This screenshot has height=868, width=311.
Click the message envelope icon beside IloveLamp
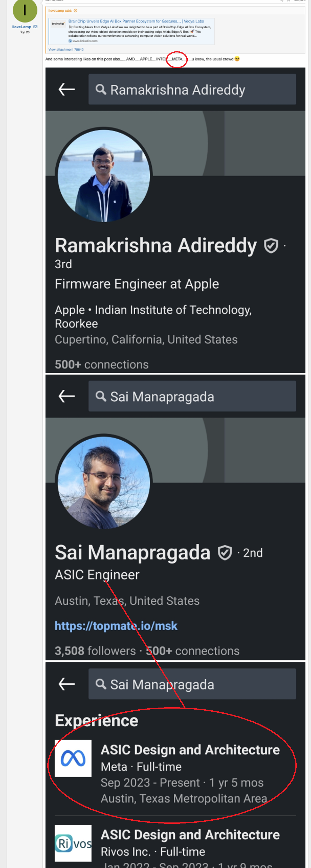[x=35, y=27]
